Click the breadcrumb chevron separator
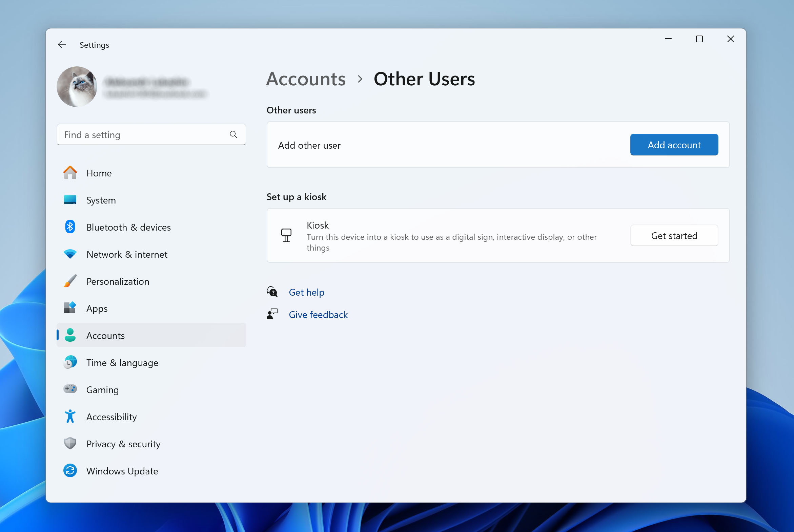The width and height of the screenshot is (794, 532). (x=360, y=79)
